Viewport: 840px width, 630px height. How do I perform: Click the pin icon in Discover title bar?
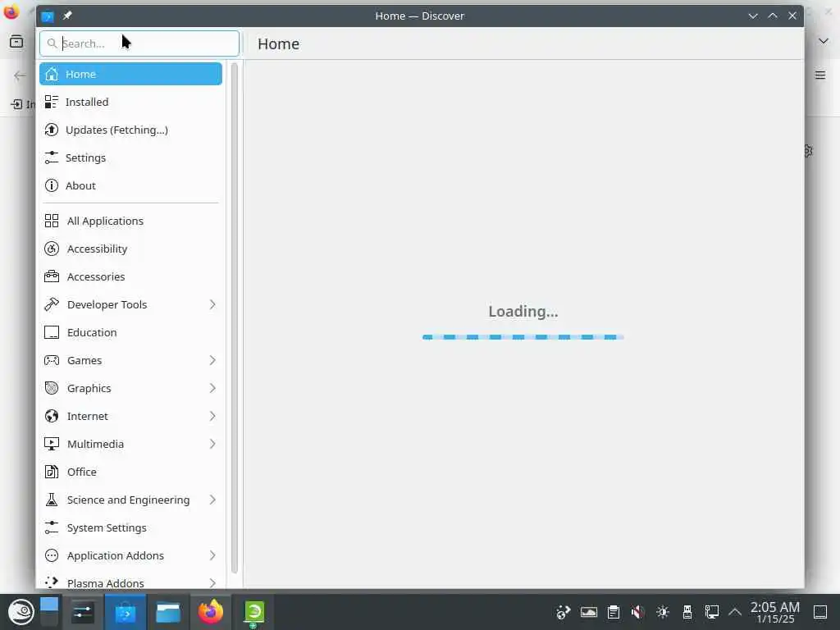67,16
